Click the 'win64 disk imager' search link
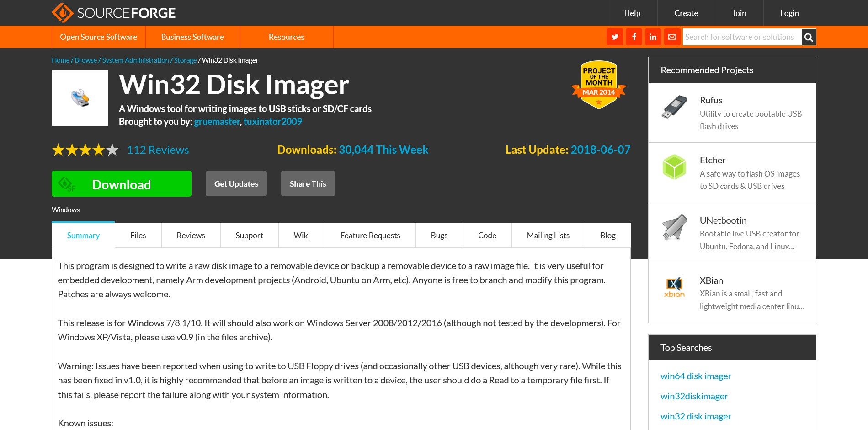 pyautogui.click(x=696, y=376)
